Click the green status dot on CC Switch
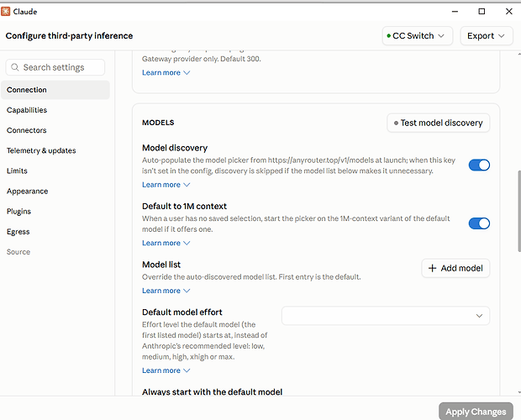The image size is (521, 420). [388, 36]
